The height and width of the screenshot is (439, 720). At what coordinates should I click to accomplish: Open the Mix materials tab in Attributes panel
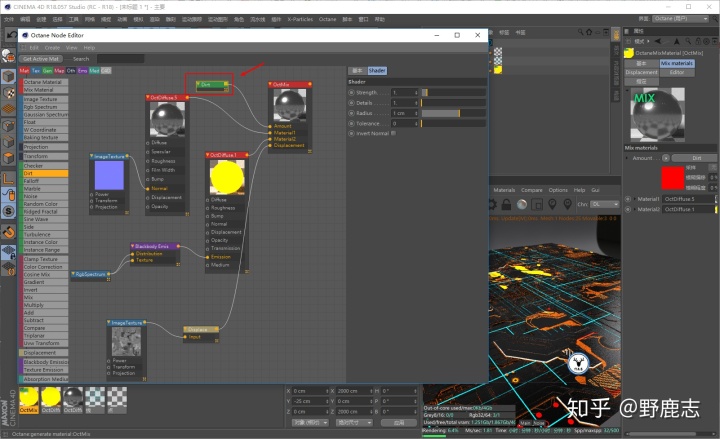677,63
